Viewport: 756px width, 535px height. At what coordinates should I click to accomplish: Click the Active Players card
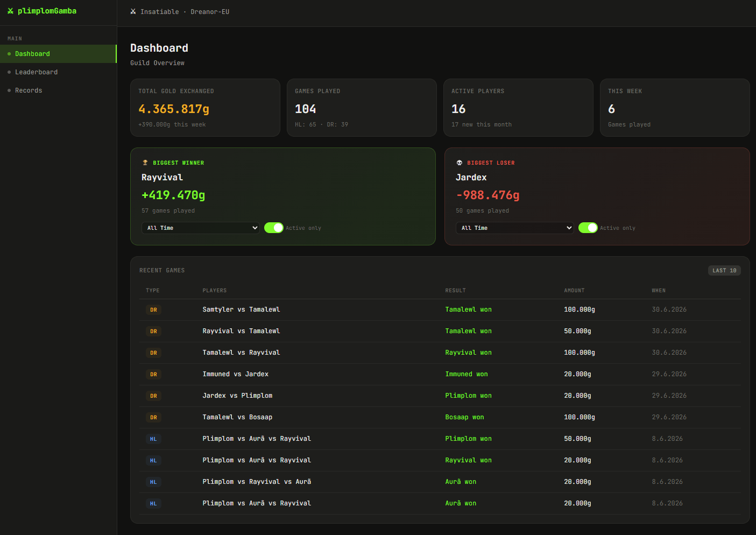pos(518,108)
